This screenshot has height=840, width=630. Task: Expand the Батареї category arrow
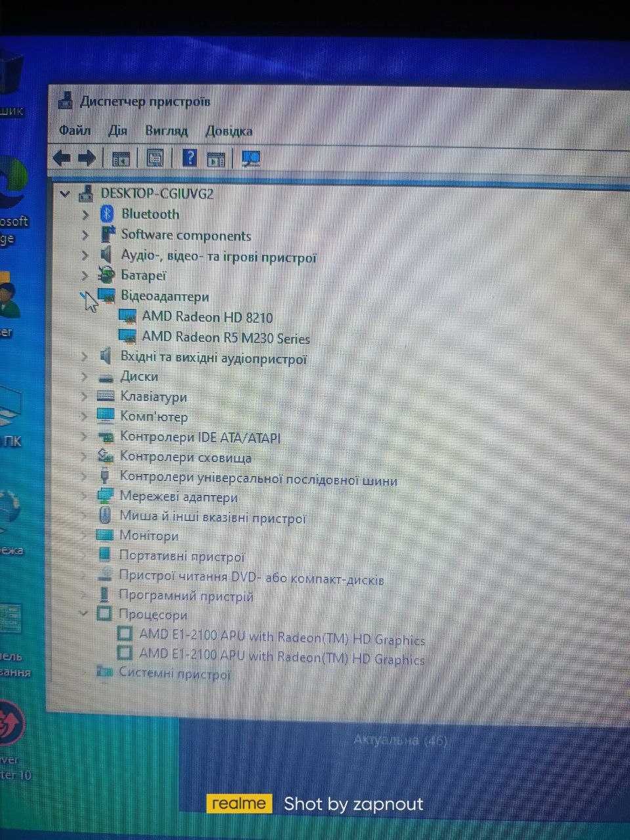[x=85, y=275]
